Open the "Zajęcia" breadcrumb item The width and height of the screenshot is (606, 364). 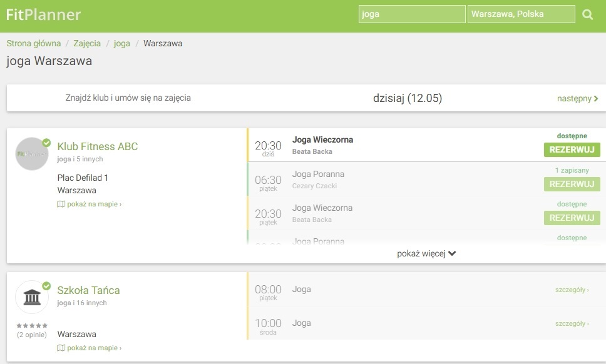[87, 44]
